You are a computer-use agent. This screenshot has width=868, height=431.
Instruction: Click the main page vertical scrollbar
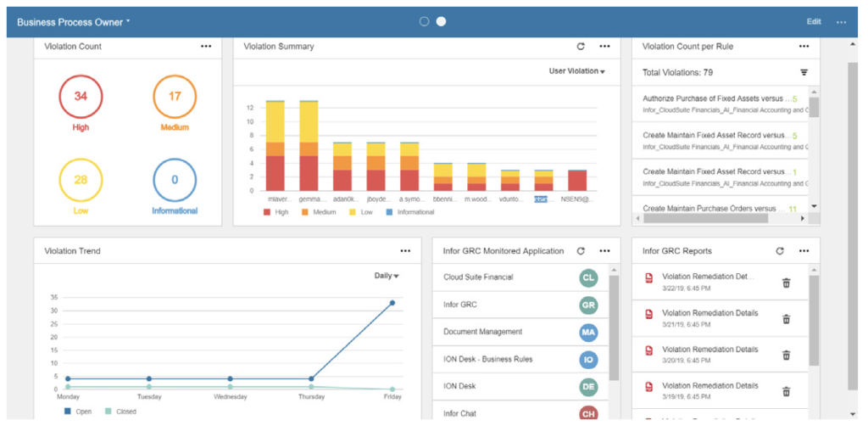[x=853, y=226]
